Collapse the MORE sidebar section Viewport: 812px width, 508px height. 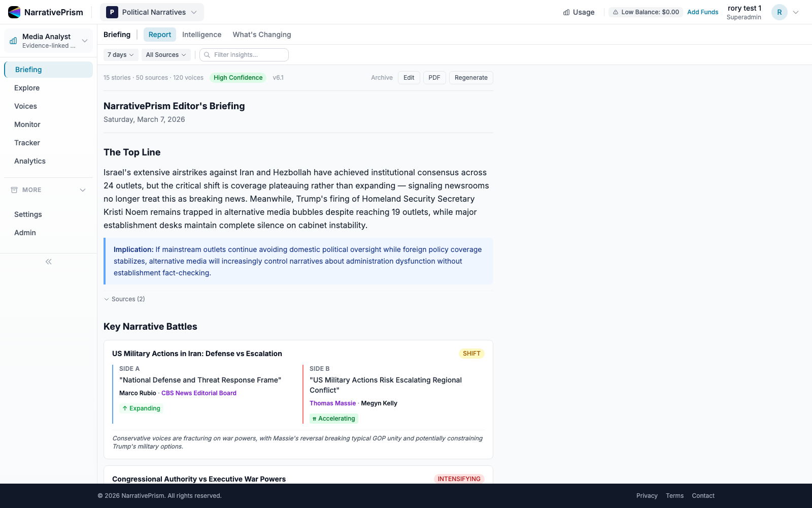coord(82,189)
